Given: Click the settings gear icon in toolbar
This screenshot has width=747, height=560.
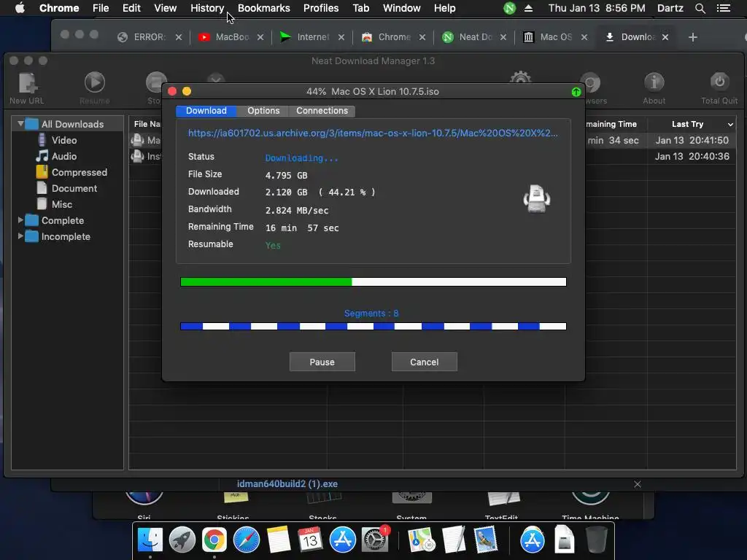Looking at the screenshot, I should (x=520, y=77).
